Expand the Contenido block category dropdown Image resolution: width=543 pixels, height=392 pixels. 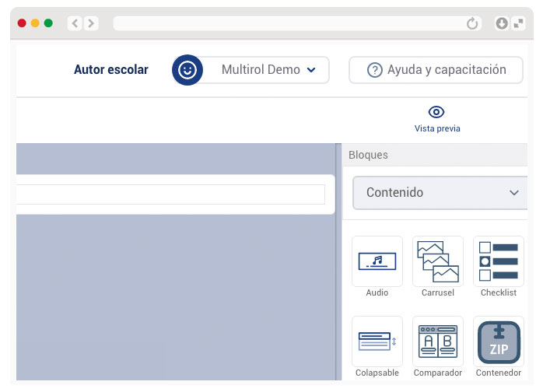click(x=440, y=192)
